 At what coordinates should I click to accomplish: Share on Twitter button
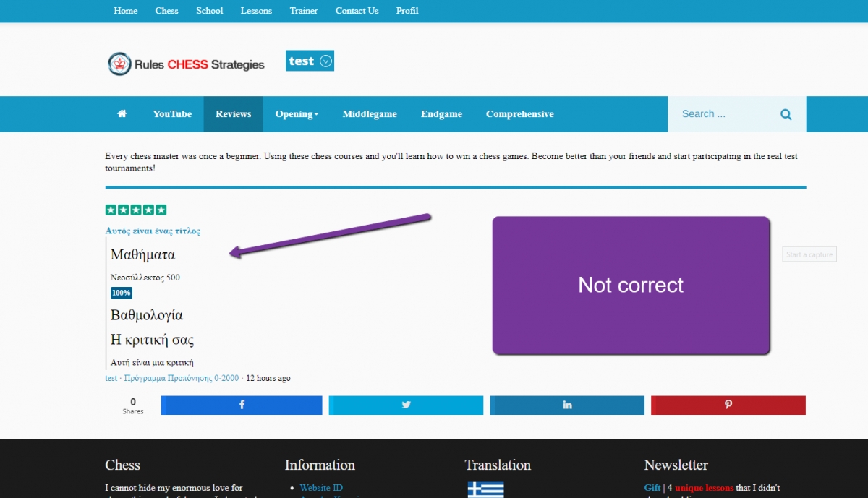(406, 405)
